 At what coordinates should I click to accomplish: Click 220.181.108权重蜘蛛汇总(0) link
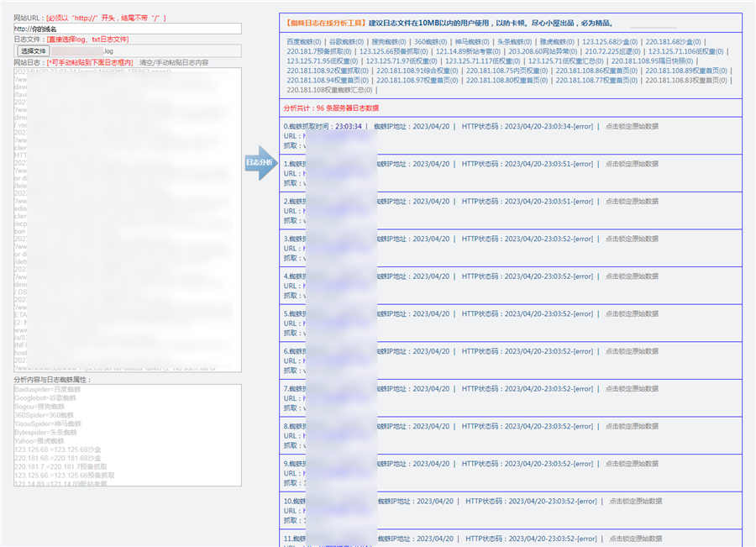(329, 90)
